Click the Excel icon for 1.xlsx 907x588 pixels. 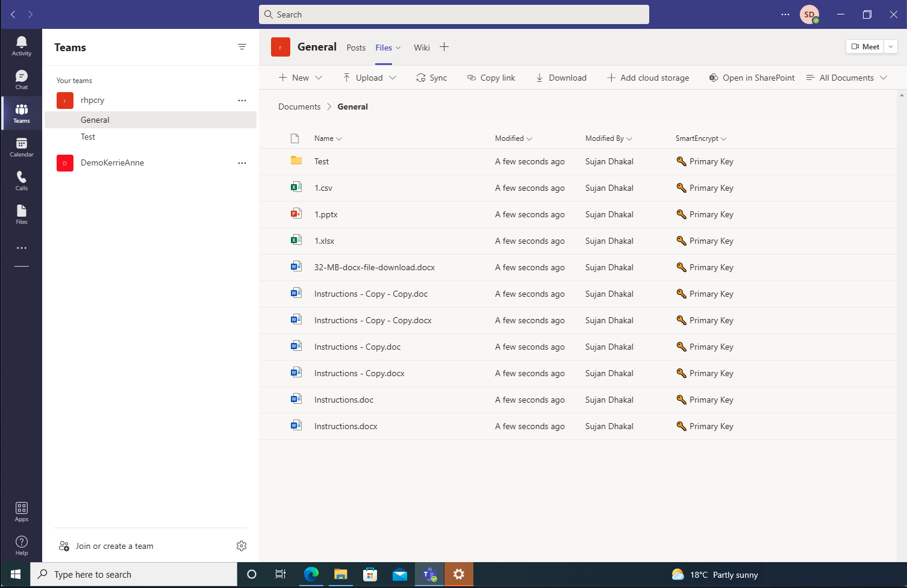(296, 240)
